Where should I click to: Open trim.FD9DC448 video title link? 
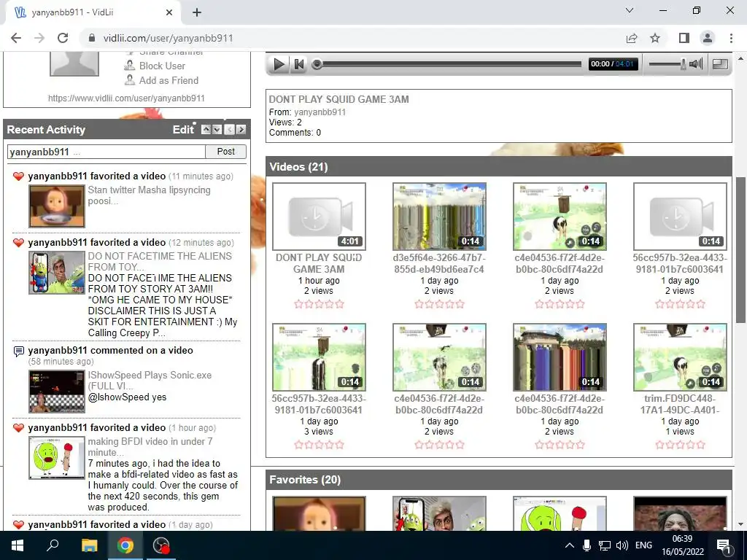point(680,404)
